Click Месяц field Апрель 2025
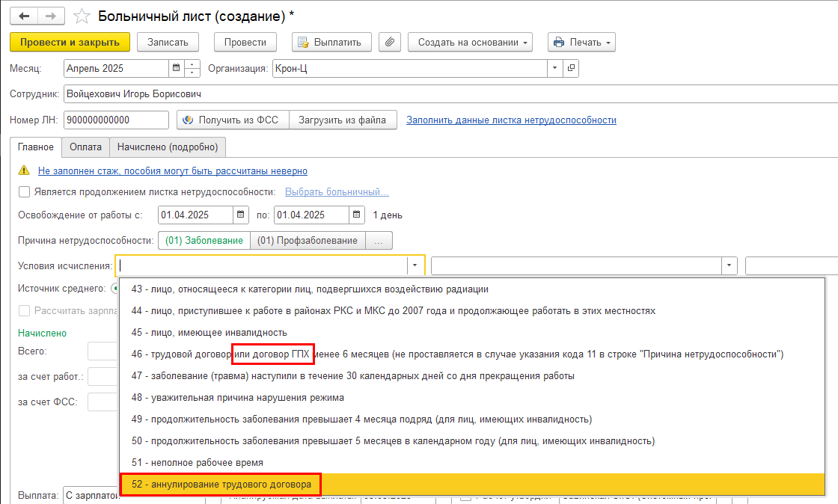This screenshot has height=504, width=838. (x=116, y=68)
